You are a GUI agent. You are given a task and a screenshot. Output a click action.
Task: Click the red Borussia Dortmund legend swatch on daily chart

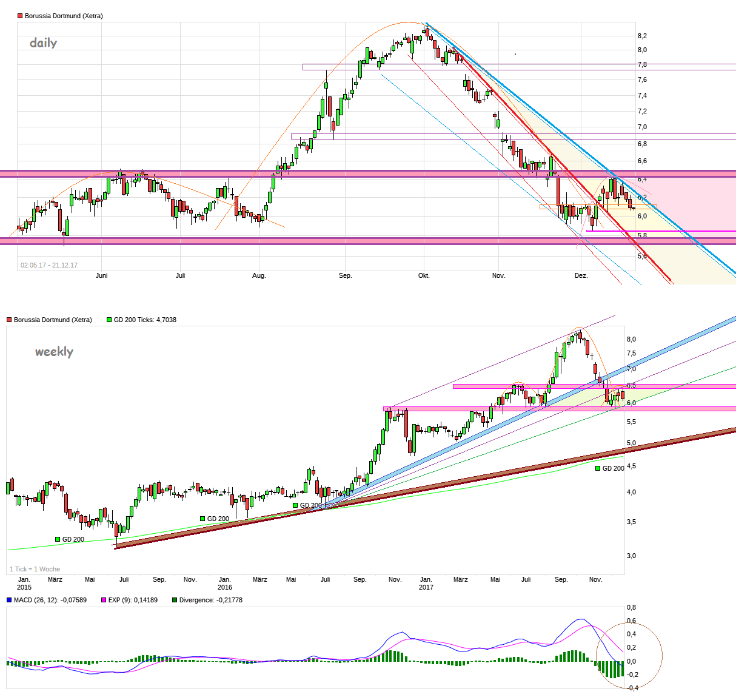click(20, 16)
